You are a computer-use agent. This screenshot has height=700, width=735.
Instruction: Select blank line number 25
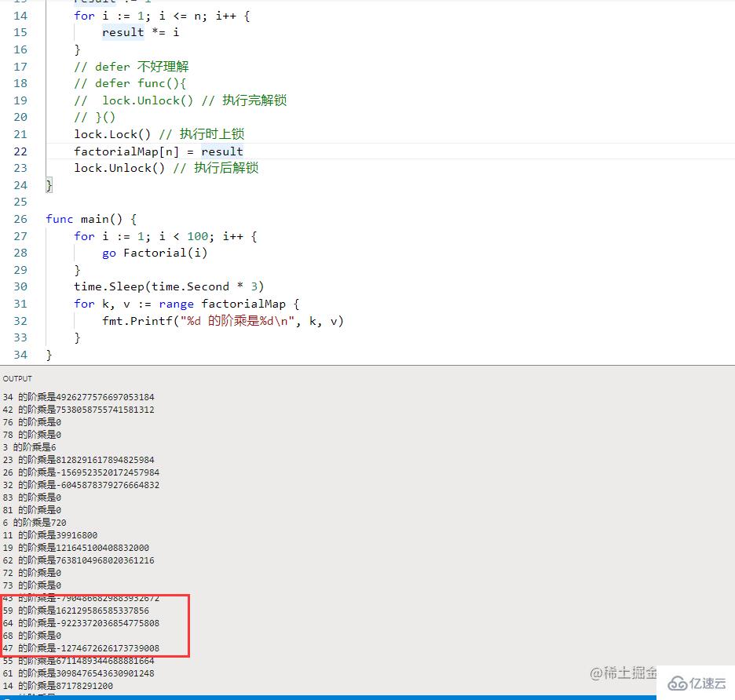pyautogui.click(x=20, y=202)
